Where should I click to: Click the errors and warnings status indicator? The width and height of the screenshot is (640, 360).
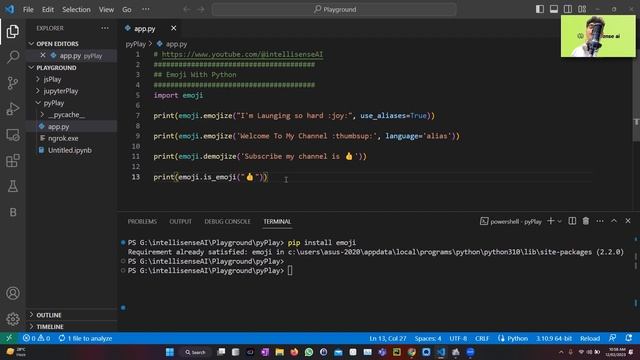coord(36,338)
